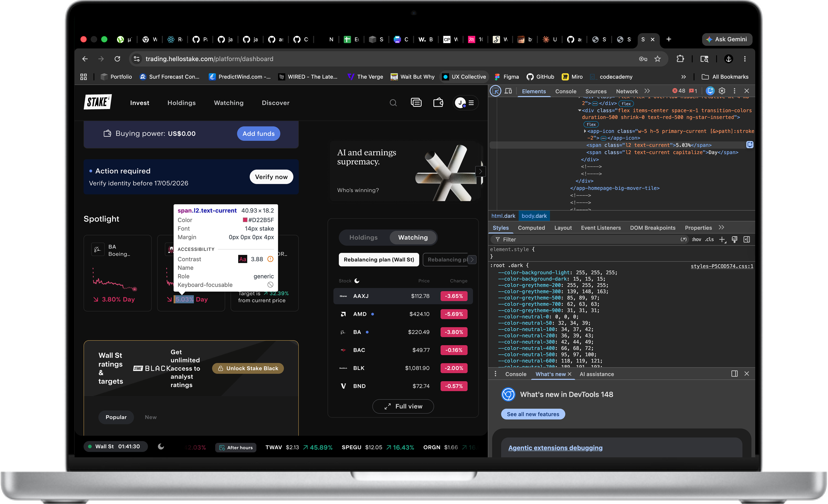Advance the news carousel with right arrow

pos(481,171)
